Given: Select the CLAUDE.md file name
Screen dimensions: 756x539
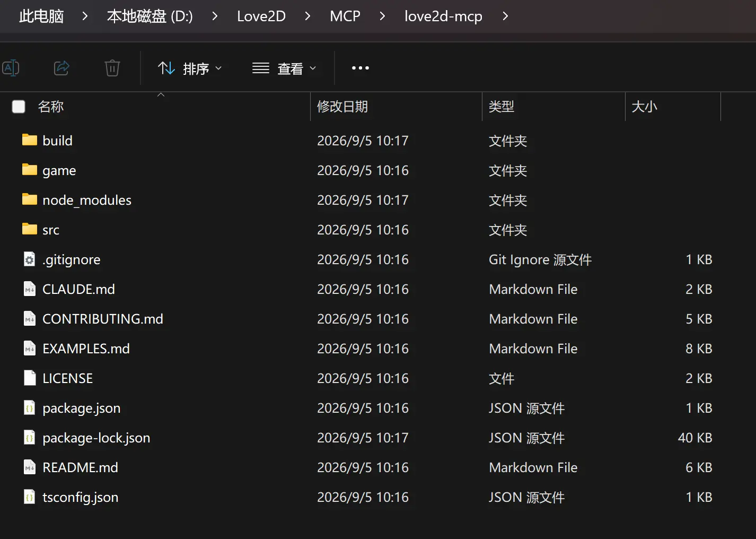Looking at the screenshot, I should [x=78, y=289].
